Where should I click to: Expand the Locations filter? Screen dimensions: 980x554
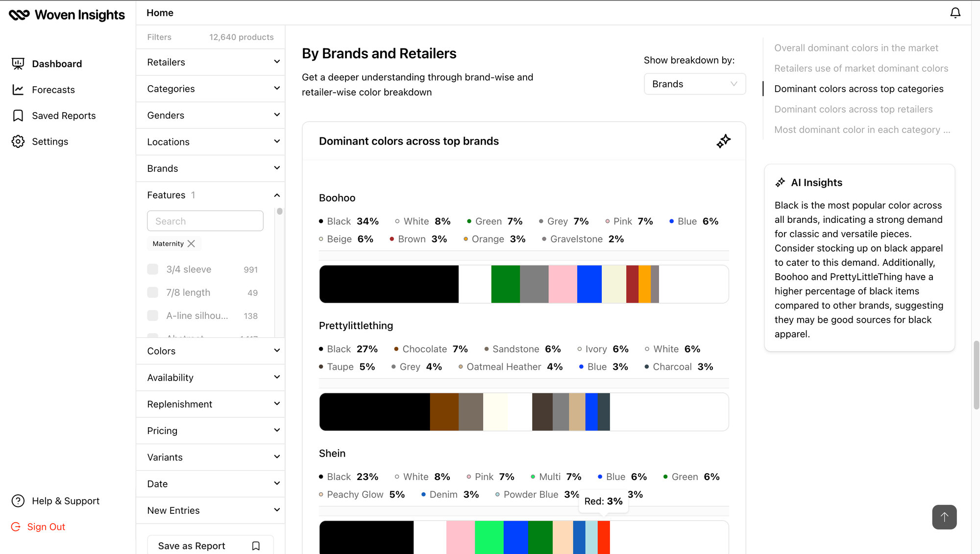pos(211,142)
